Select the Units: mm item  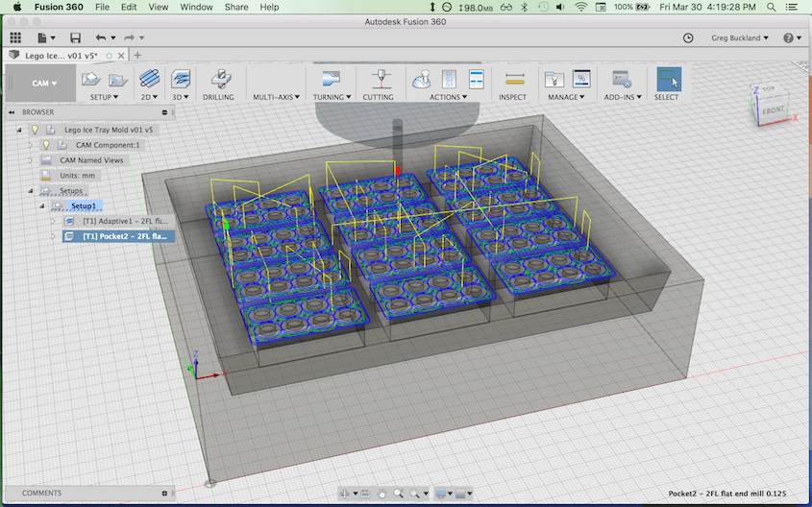click(77, 176)
